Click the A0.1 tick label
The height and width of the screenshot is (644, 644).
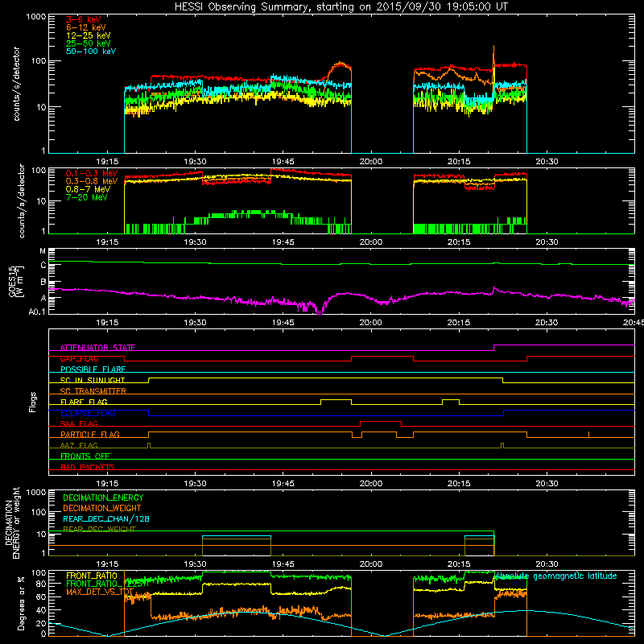[37, 312]
